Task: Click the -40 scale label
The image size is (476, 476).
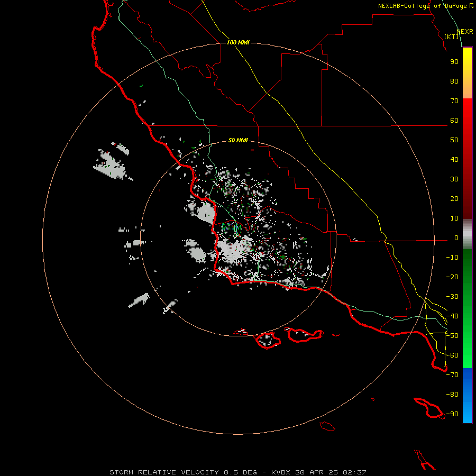Action: (452, 316)
